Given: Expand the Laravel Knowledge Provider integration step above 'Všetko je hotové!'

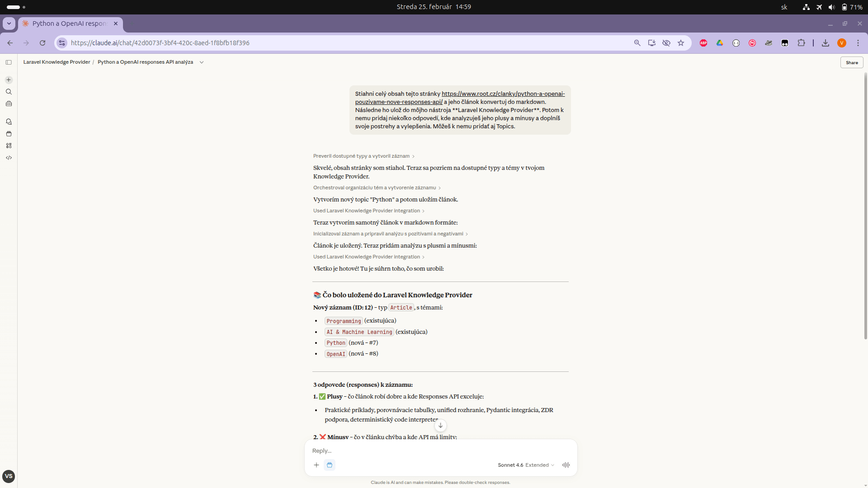Looking at the screenshot, I should [368, 257].
